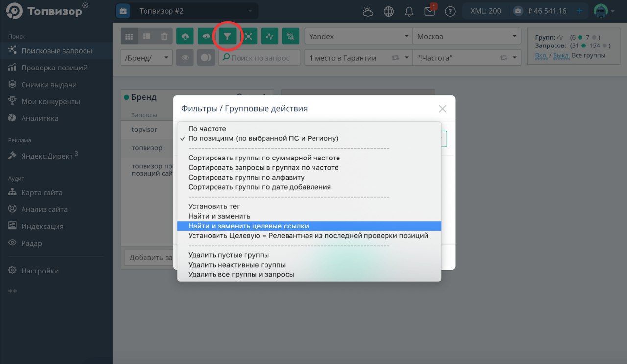This screenshot has height=364, width=627.
Task: Add funds with the blue plus icon
Action: click(579, 11)
